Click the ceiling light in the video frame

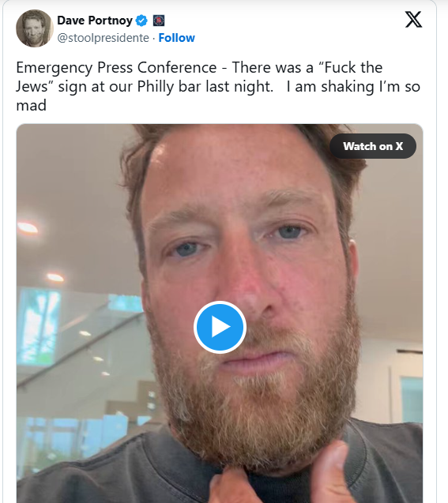[x=28, y=227]
